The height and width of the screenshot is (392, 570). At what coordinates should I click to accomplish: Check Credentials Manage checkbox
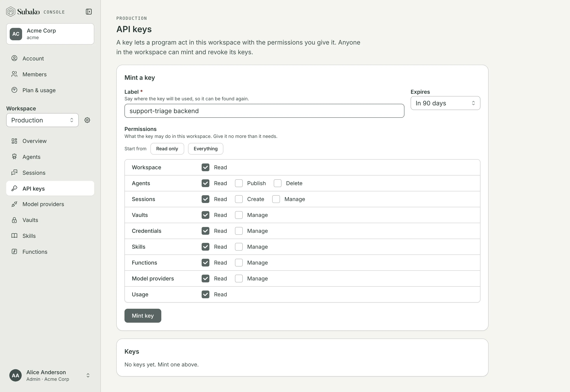[x=239, y=231]
